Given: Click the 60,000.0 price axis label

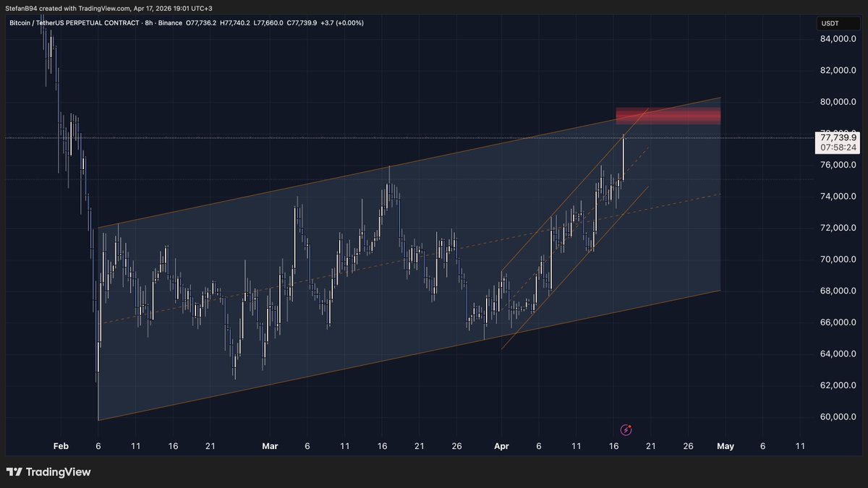Looking at the screenshot, I should (839, 417).
